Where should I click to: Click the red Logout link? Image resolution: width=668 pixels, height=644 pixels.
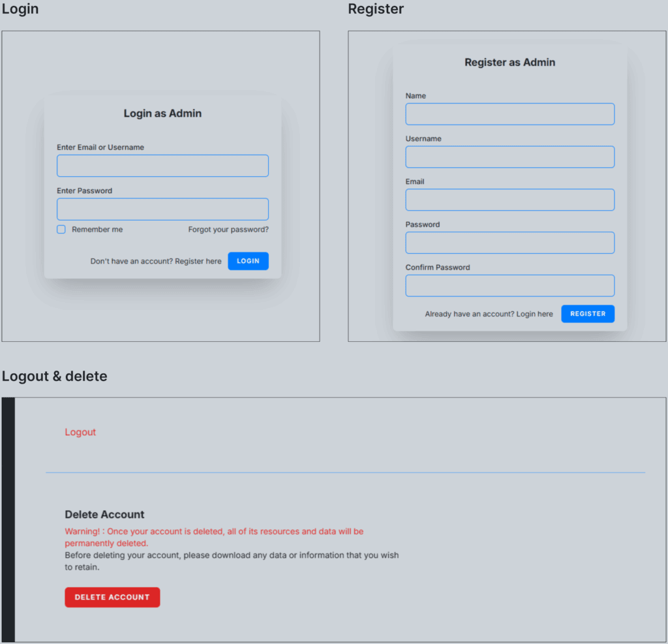(x=80, y=432)
